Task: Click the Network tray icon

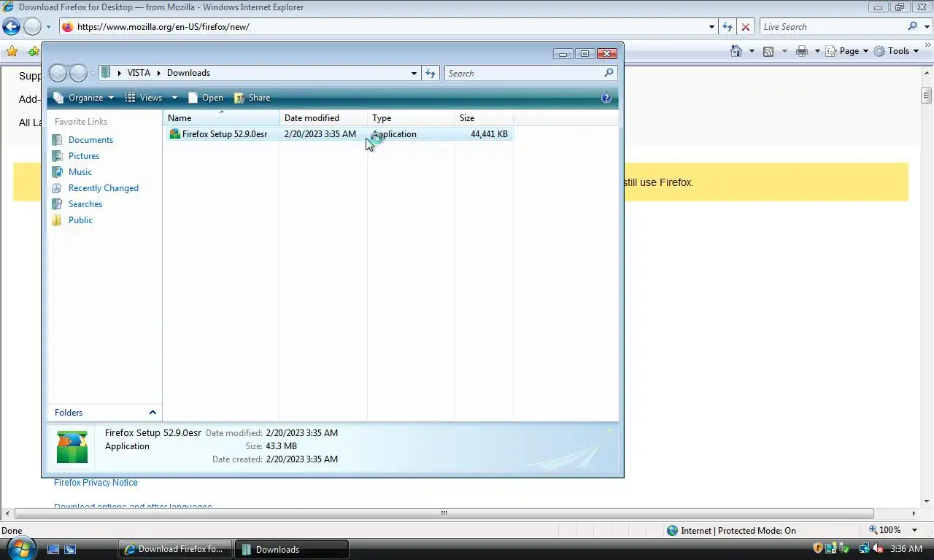Action: coord(865,548)
